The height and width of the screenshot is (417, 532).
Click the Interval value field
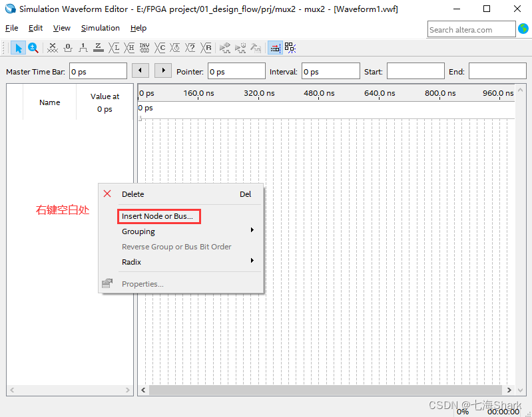point(331,71)
